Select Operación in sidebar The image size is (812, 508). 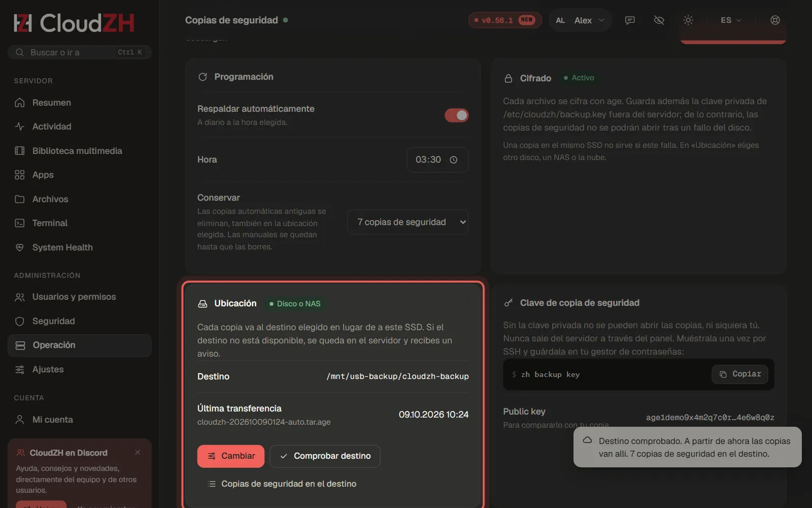(80, 345)
